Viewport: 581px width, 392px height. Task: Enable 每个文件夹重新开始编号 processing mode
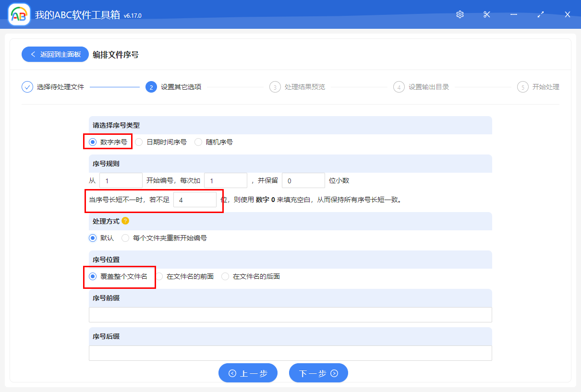coord(125,237)
